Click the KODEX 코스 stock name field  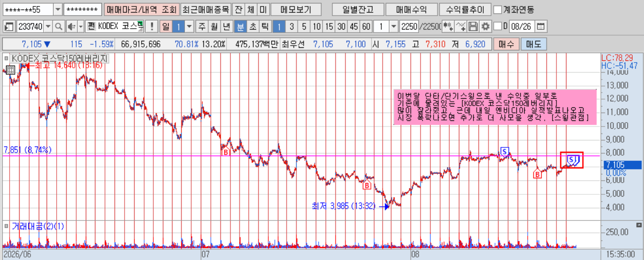point(115,27)
